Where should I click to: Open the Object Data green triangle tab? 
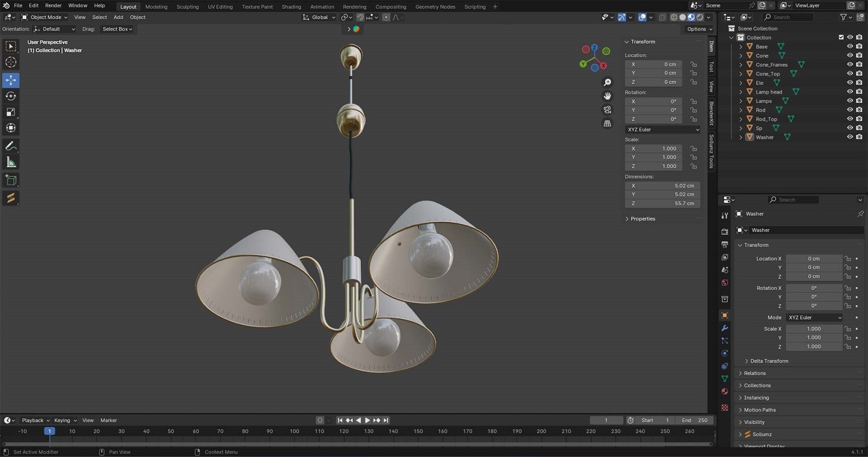coord(725,378)
